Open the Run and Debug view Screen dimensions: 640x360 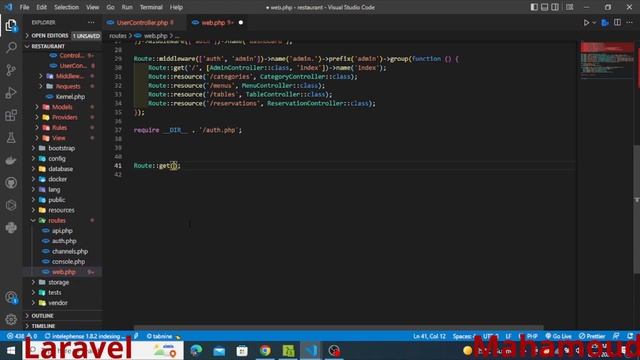tap(11, 93)
